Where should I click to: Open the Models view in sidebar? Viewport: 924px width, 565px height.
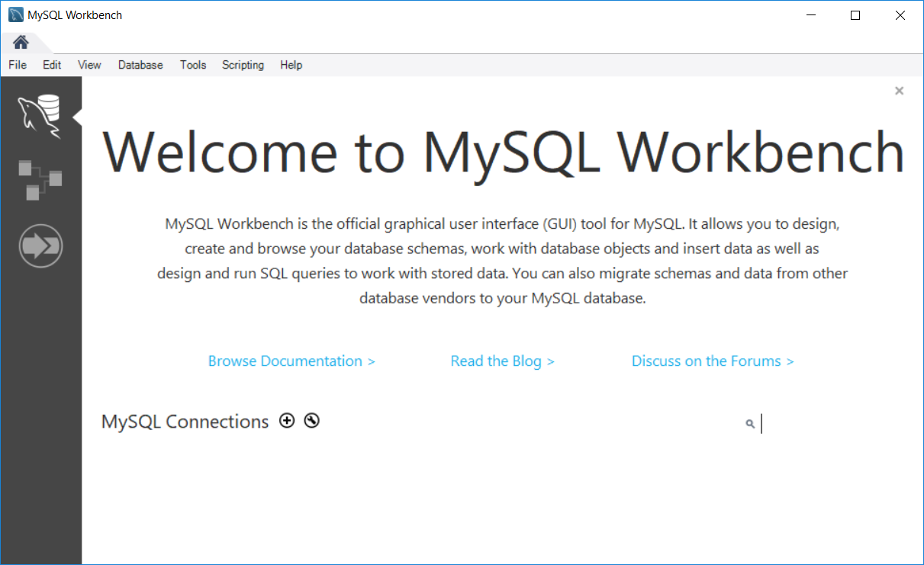point(40,180)
